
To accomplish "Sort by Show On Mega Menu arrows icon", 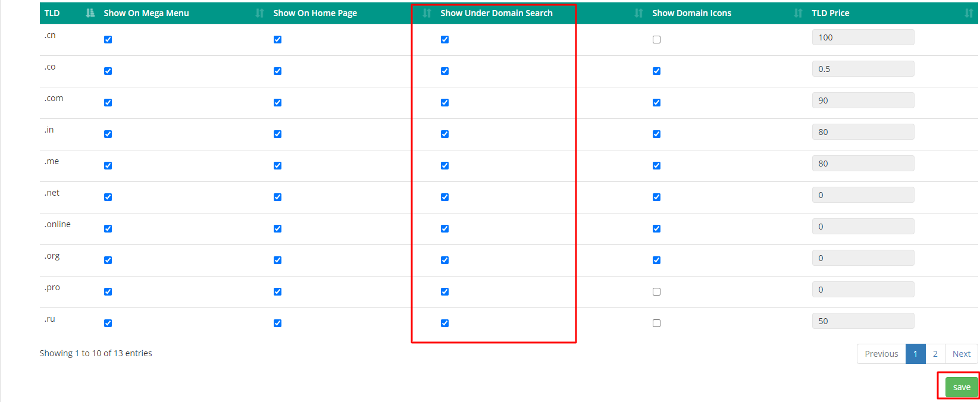I will 259,13.
